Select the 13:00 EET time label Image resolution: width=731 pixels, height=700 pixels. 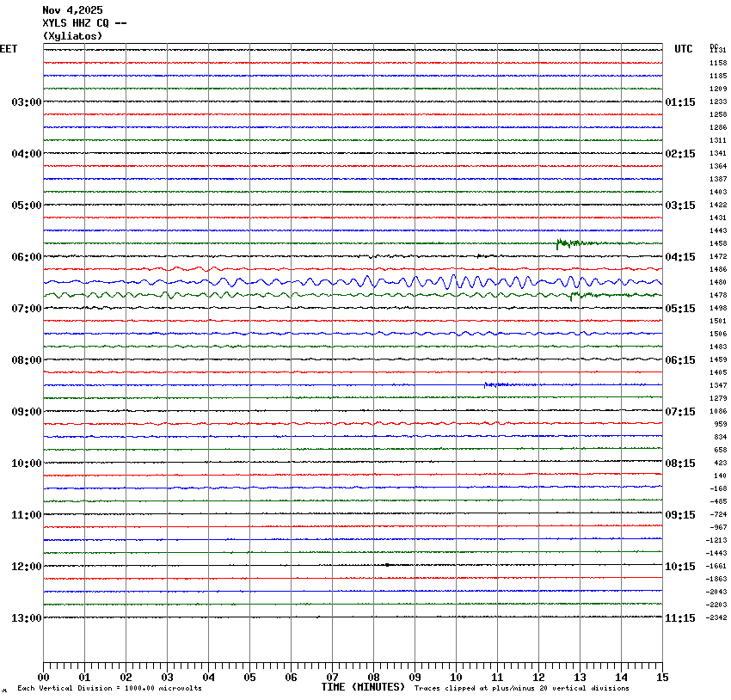pos(26,618)
